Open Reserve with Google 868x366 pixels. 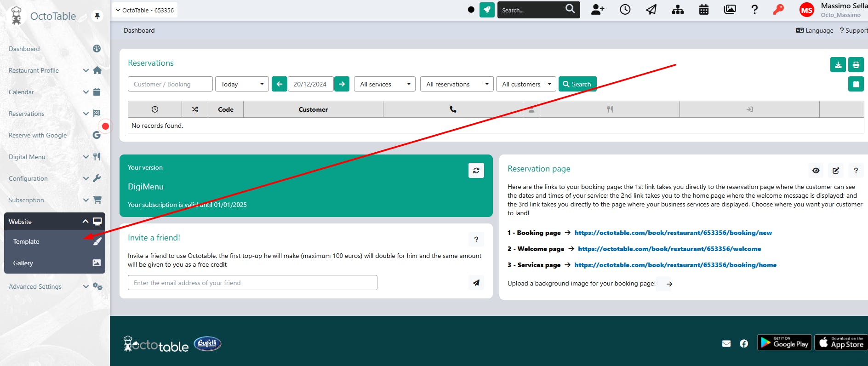point(55,135)
